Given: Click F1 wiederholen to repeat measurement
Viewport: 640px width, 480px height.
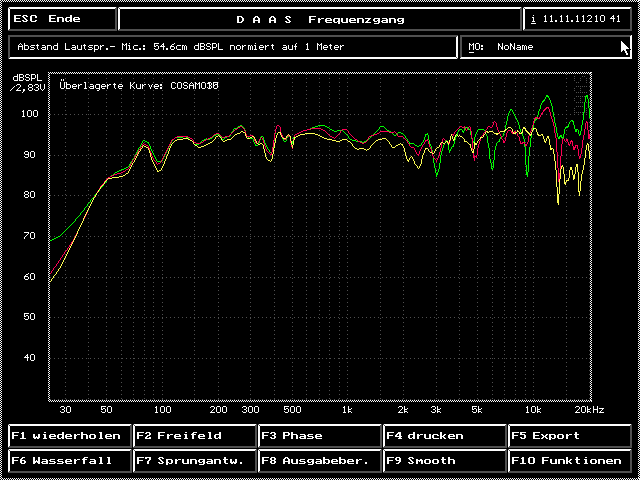Looking at the screenshot, I should pyautogui.click(x=70, y=436).
